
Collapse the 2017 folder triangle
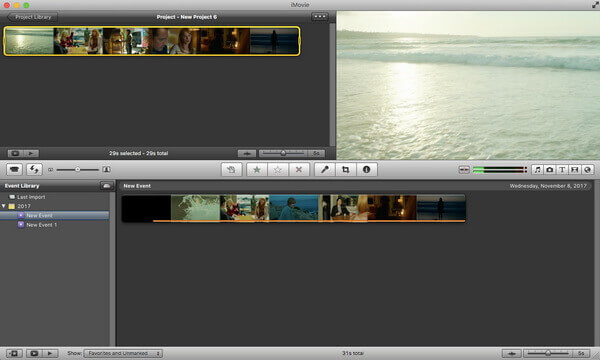(4, 206)
